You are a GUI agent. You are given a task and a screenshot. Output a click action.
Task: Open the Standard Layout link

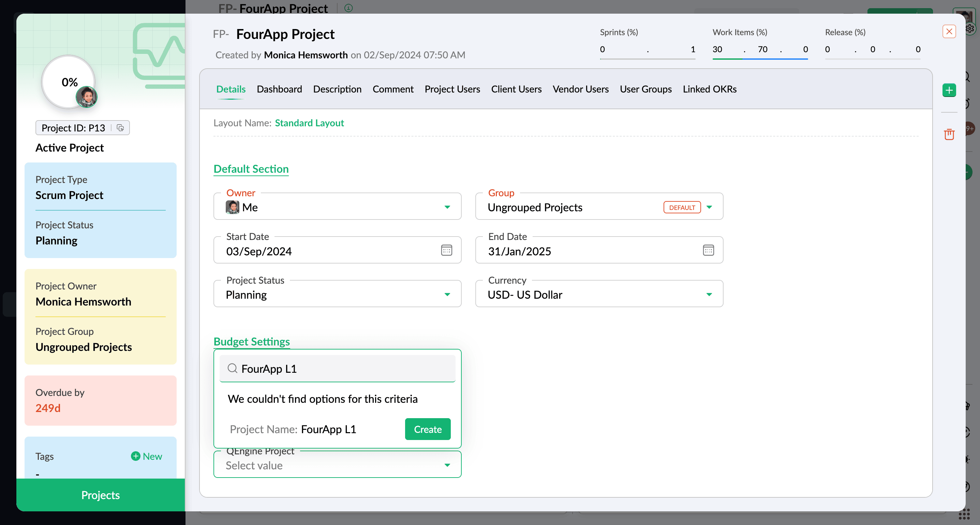[309, 123]
